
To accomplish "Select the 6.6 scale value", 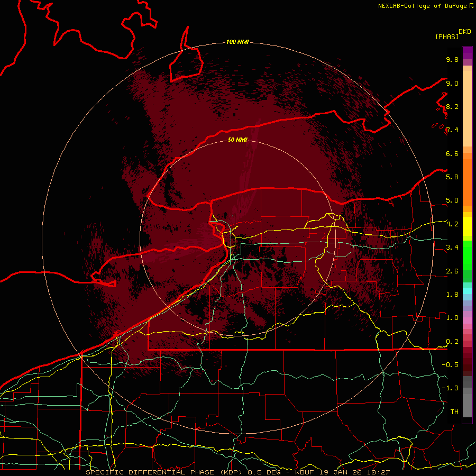I will (452, 153).
